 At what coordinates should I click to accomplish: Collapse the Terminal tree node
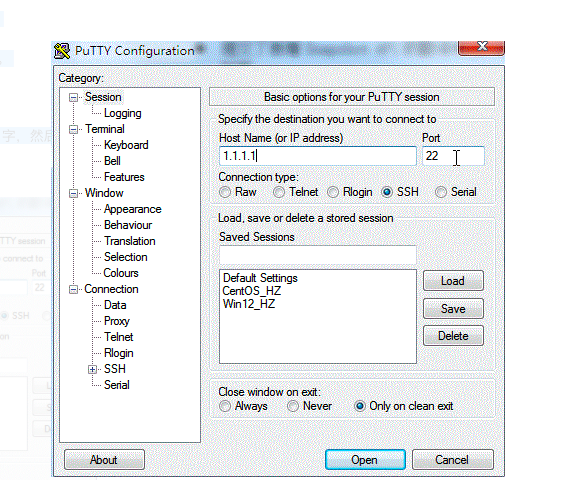pos(73,129)
